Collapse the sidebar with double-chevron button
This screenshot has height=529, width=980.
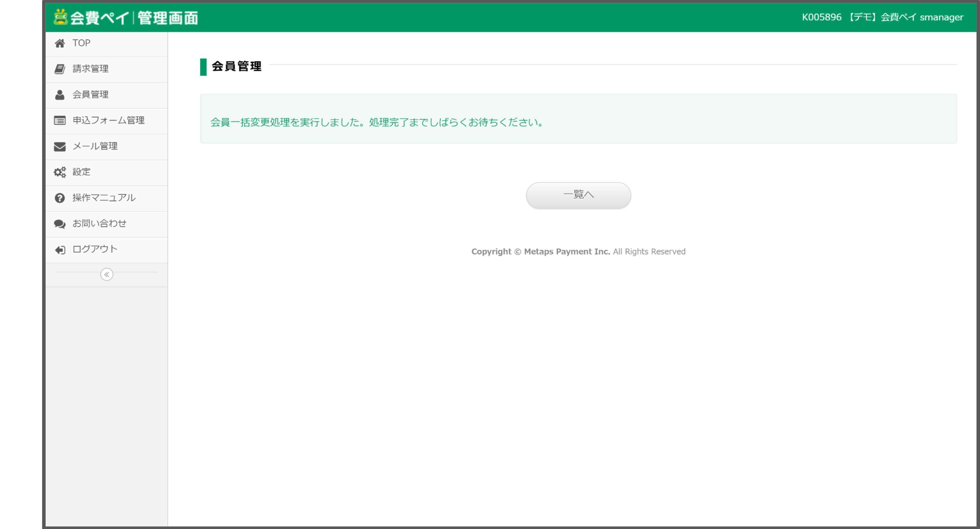pos(107,274)
